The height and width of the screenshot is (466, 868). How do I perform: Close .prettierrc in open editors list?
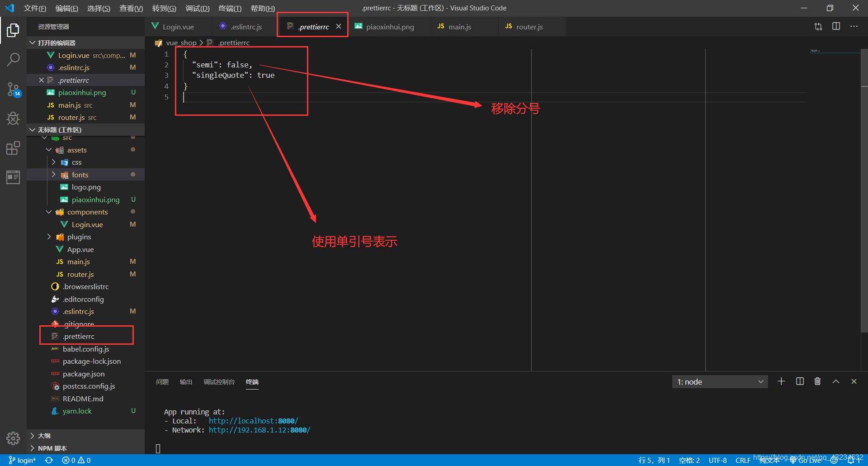[x=42, y=80]
